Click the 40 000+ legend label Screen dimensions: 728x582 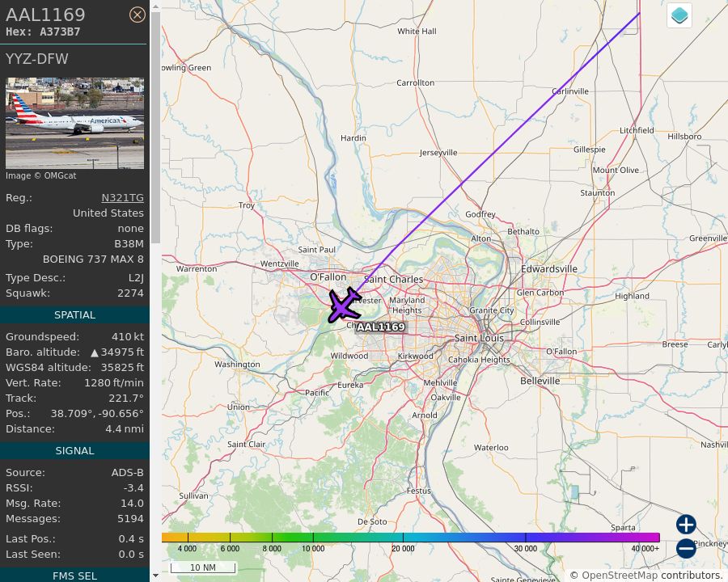(645, 549)
